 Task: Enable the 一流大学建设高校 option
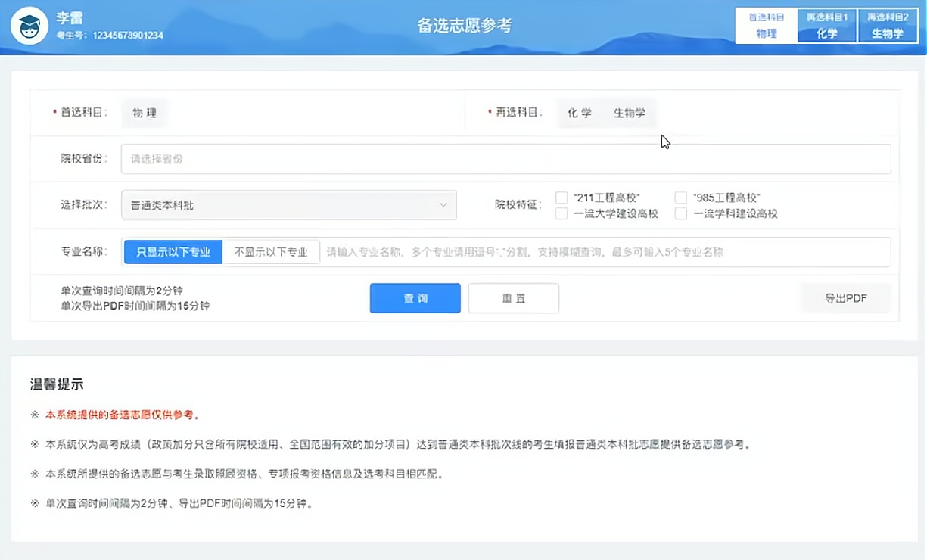[x=561, y=214]
